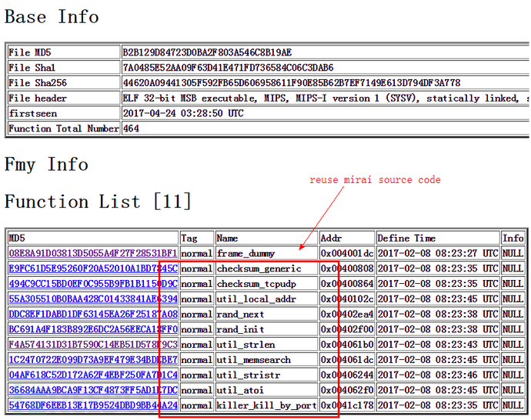
Task: Click the name cell 'rand_init'
Action: tap(267, 329)
